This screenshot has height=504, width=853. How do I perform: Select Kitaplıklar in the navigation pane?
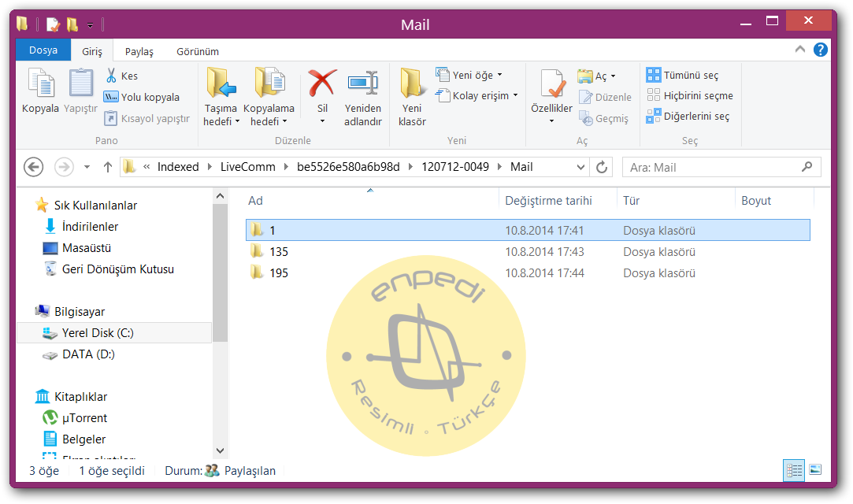coord(80,397)
